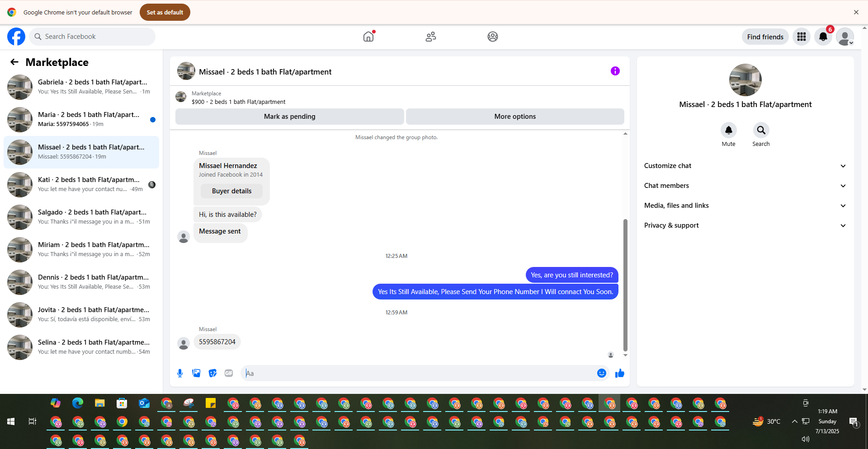Open Jovita's conversation

pos(81,314)
